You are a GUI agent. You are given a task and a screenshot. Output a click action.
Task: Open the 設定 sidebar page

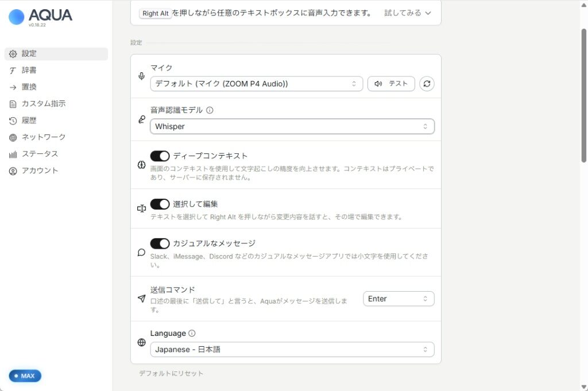(x=56, y=53)
